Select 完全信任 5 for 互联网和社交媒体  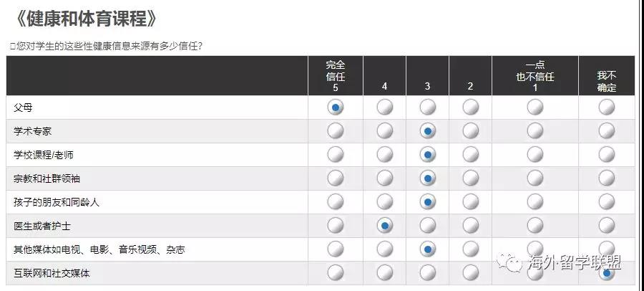coord(336,272)
